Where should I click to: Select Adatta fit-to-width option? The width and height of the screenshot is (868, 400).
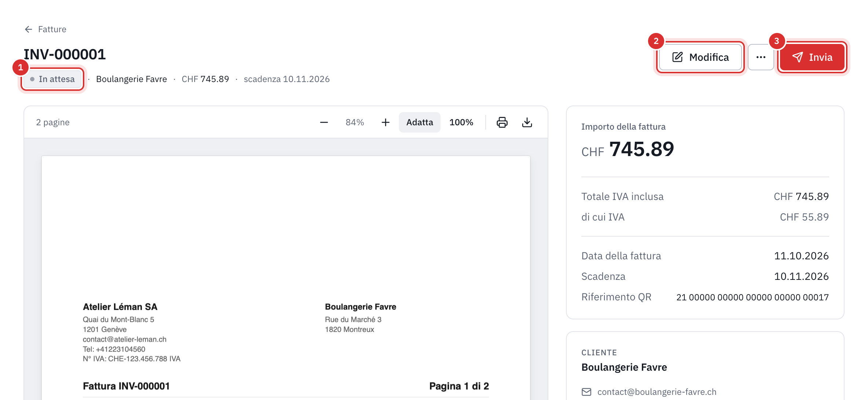point(420,122)
